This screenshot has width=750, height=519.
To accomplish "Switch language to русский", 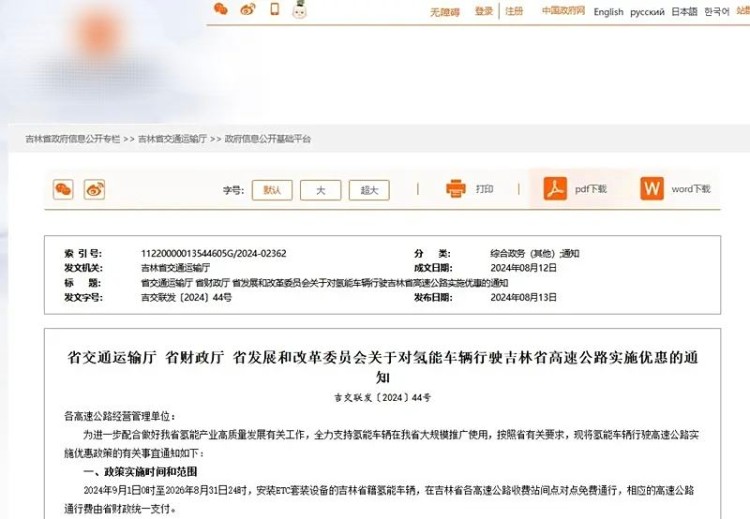I will 647,12.
